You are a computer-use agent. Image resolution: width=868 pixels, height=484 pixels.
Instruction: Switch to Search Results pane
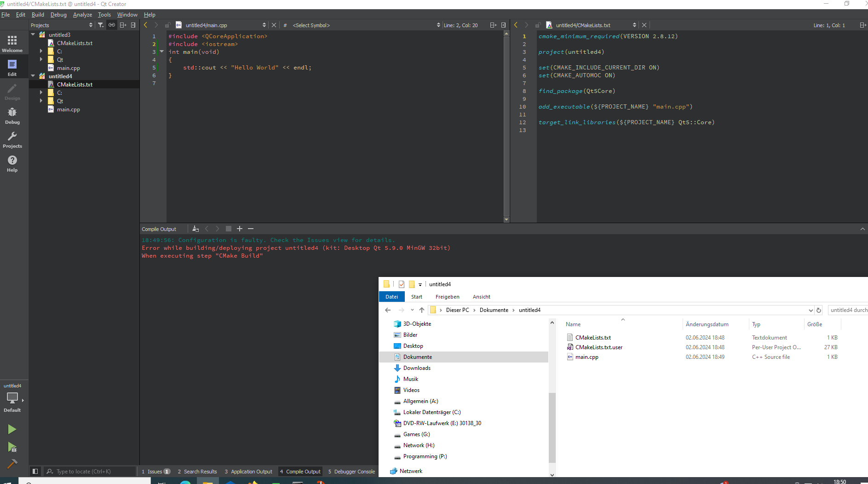197,472
